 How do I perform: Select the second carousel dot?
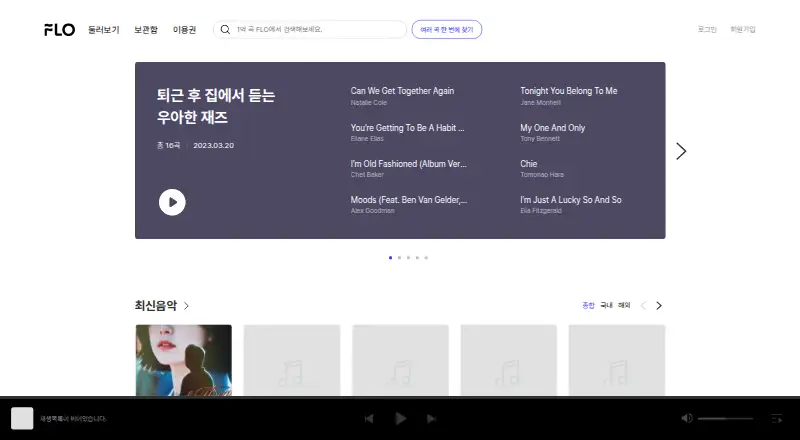coord(399,258)
